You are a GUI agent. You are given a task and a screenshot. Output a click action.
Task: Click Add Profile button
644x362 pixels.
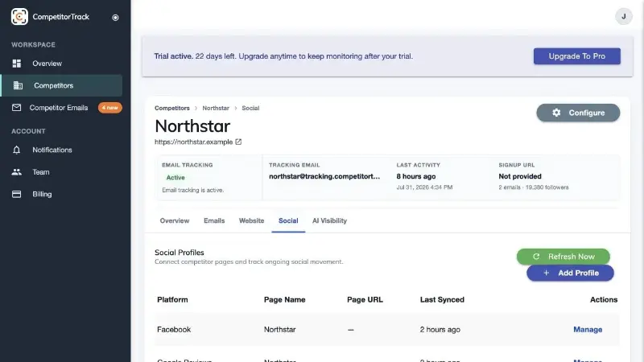click(x=570, y=273)
